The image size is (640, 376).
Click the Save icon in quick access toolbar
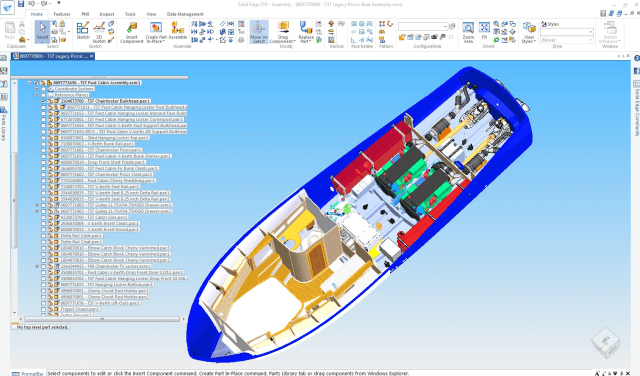21,4
